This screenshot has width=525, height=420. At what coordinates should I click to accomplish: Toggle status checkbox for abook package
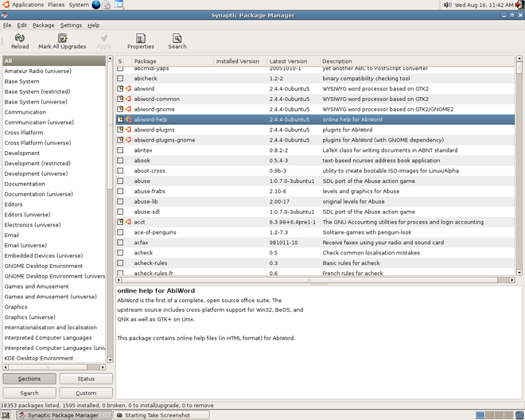coord(120,161)
